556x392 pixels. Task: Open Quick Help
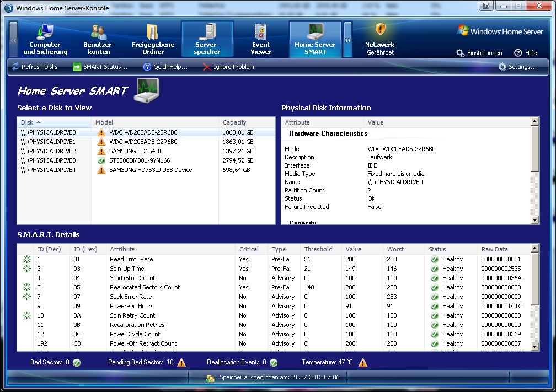click(165, 67)
